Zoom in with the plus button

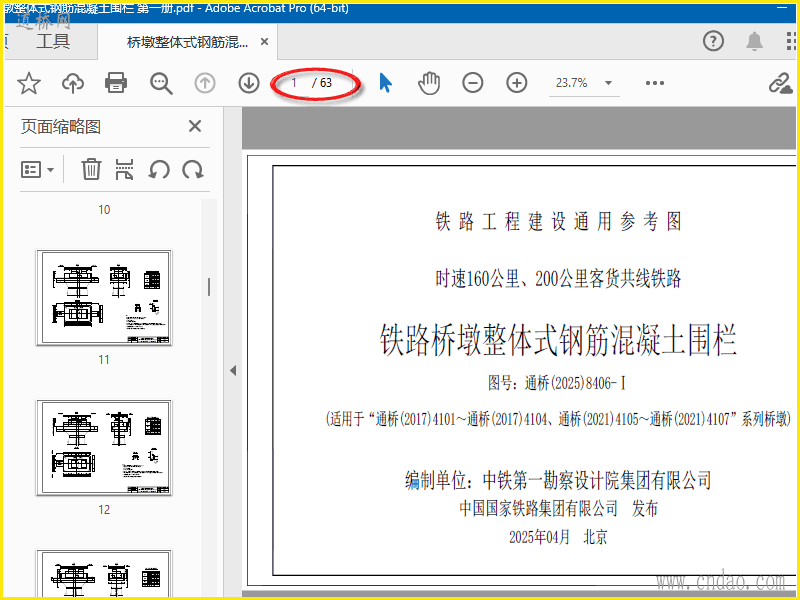[517, 83]
